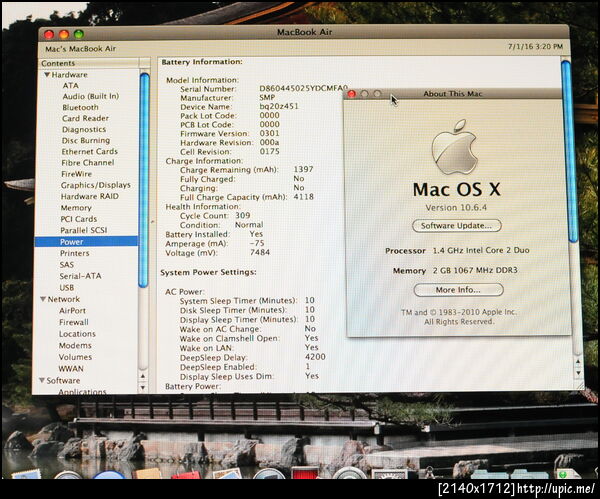Open Printers in the sidebar
Screen dimensions: 600x499
75,253
